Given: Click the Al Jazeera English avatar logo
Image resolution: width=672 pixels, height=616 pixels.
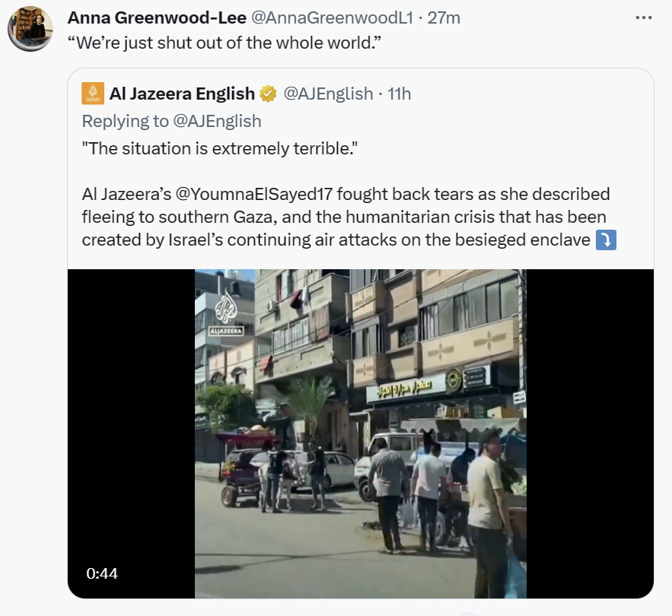Looking at the screenshot, I should tap(93, 94).
